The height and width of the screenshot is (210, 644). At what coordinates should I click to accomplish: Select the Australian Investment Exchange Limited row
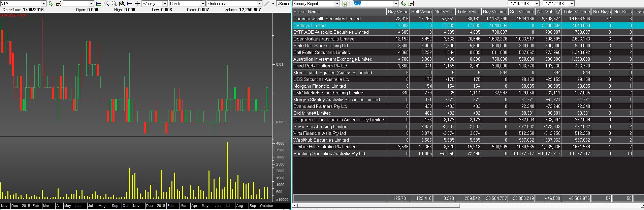468,59
